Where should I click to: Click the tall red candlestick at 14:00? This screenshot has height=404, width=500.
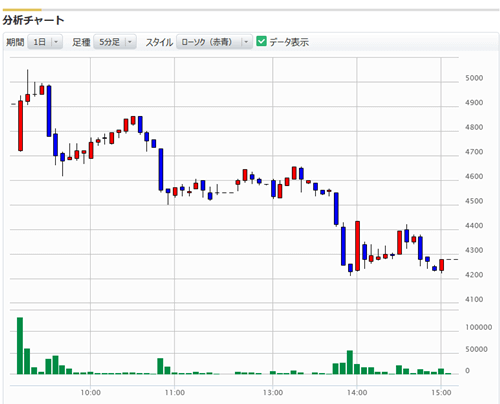pos(357,246)
